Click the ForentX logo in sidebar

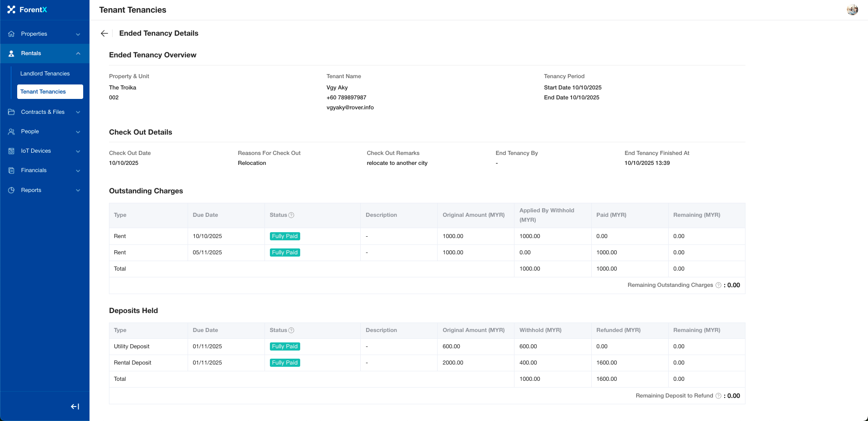pos(27,9)
